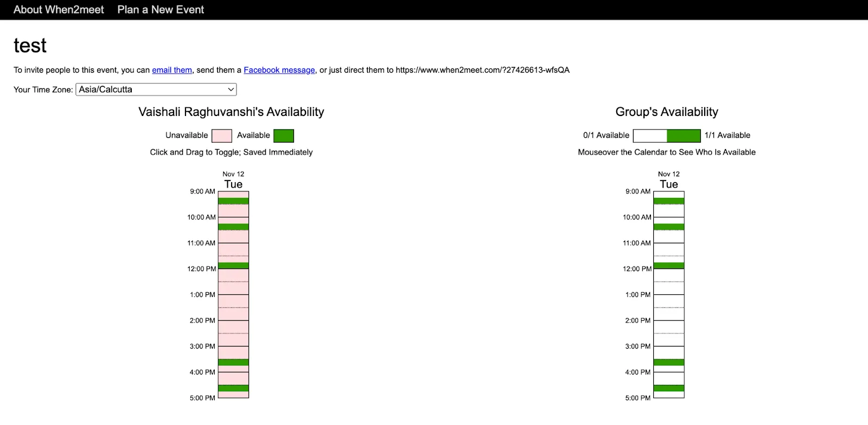Click the 'Your Time Zone:' label
Screen dimensions: 868x425
point(43,89)
